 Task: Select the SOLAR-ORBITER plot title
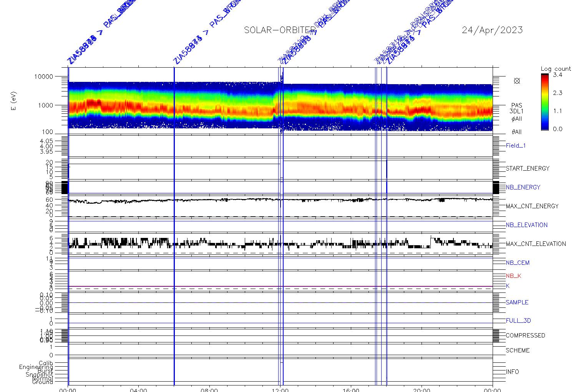tap(280, 30)
